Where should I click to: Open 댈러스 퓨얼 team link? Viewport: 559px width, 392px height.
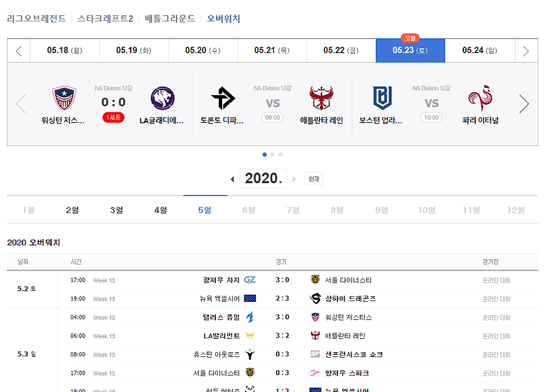tap(222, 317)
